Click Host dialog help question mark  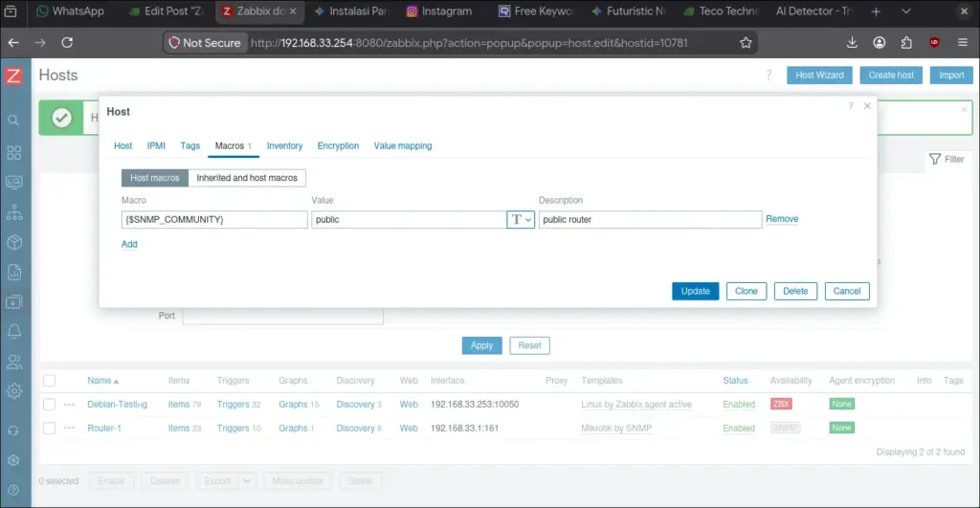(x=850, y=105)
